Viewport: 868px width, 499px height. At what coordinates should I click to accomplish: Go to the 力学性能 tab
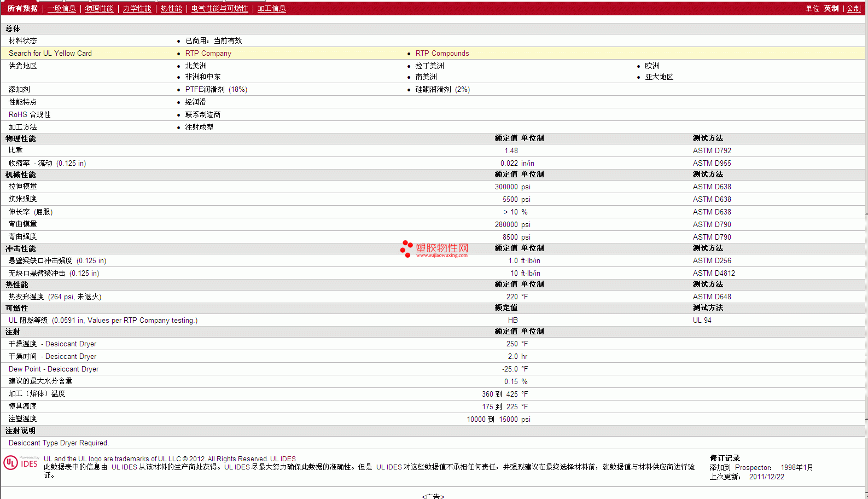(x=137, y=9)
